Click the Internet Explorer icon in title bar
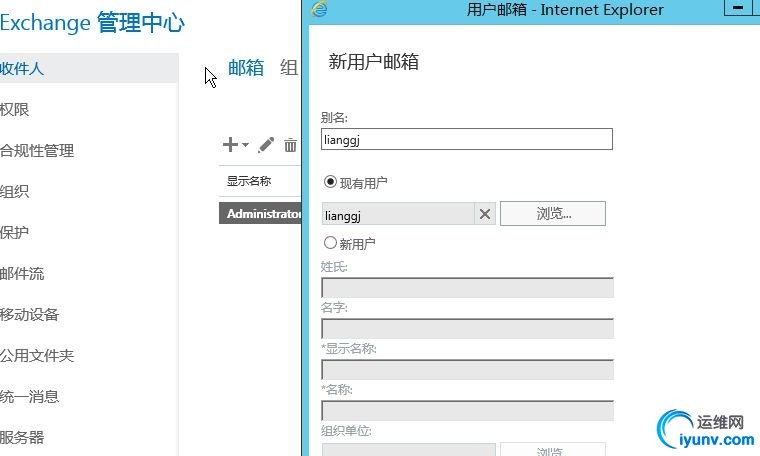760x456 pixels. click(x=319, y=9)
